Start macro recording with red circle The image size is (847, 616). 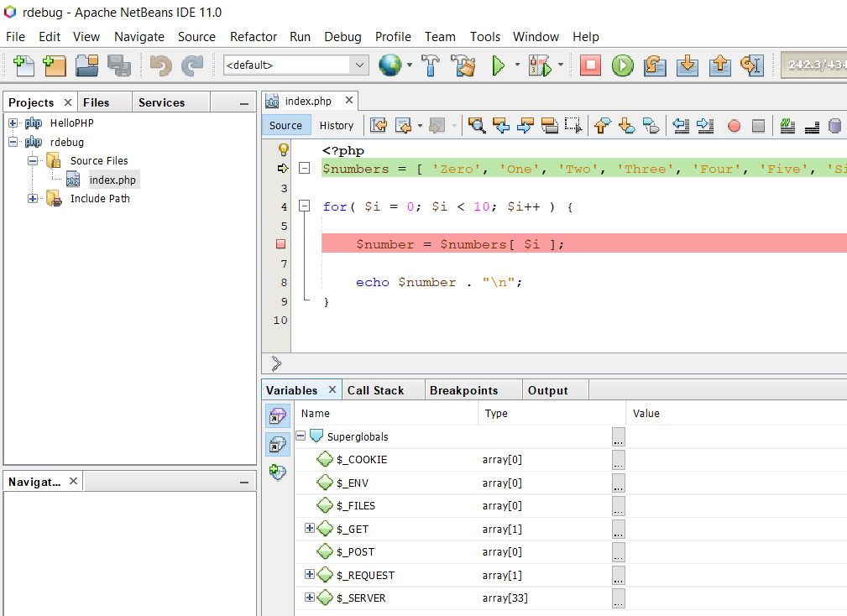(x=735, y=126)
